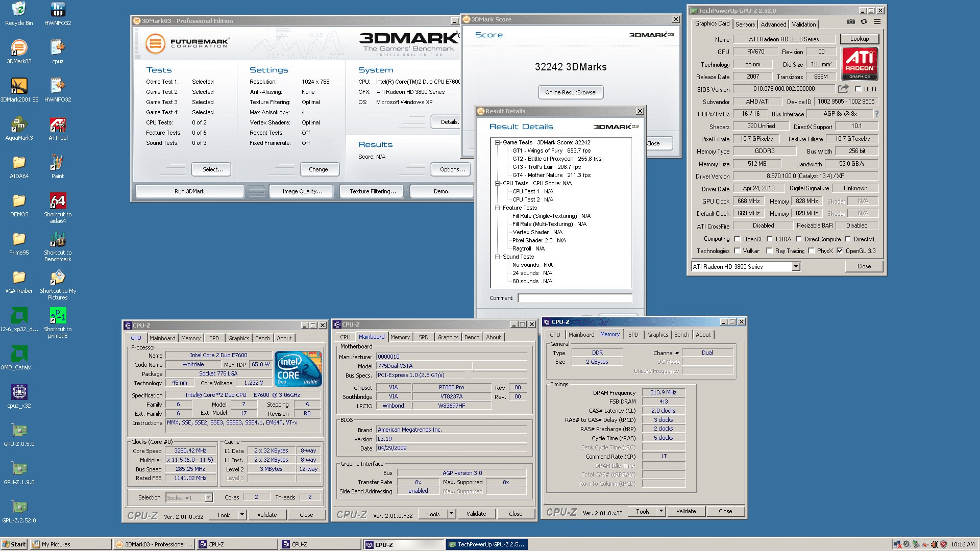Select the Paint desktop icon
Viewport: 980px width, 551px height.
click(x=58, y=167)
